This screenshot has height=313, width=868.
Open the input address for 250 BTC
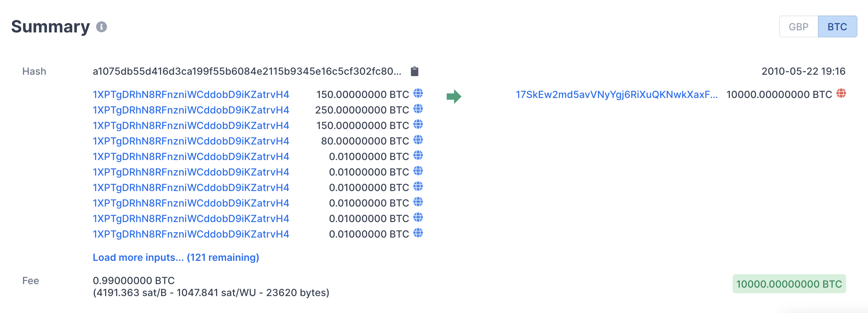tap(191, 110)
